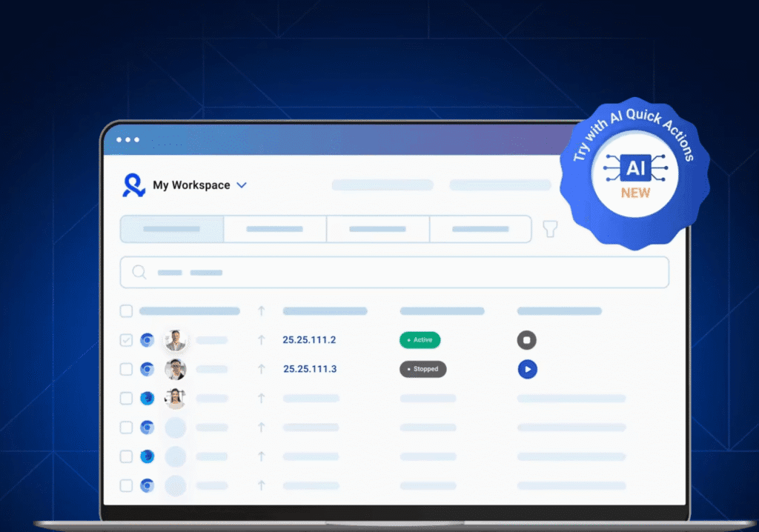Click the green Active status badge
This screenshot has height=532, width=759.
[x=420, y=340]
